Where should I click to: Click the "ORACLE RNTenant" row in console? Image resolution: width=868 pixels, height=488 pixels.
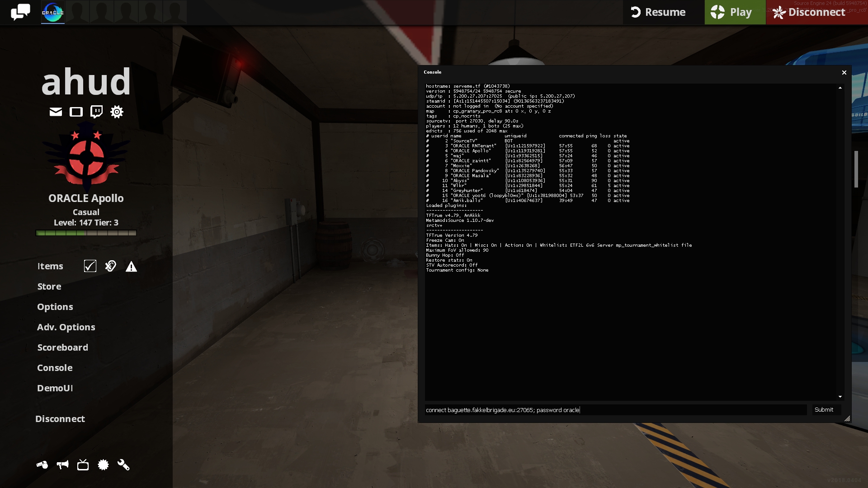tap(528, 146)
